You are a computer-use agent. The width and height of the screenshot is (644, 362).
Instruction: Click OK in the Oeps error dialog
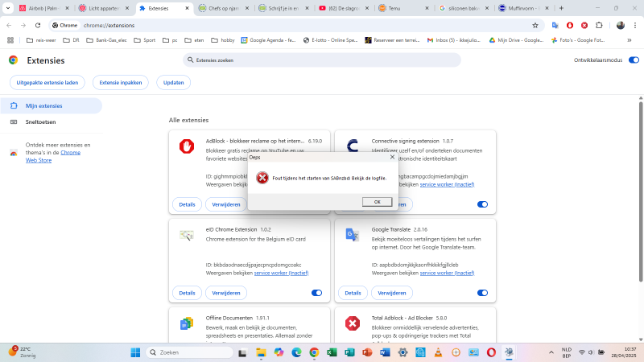377,202
